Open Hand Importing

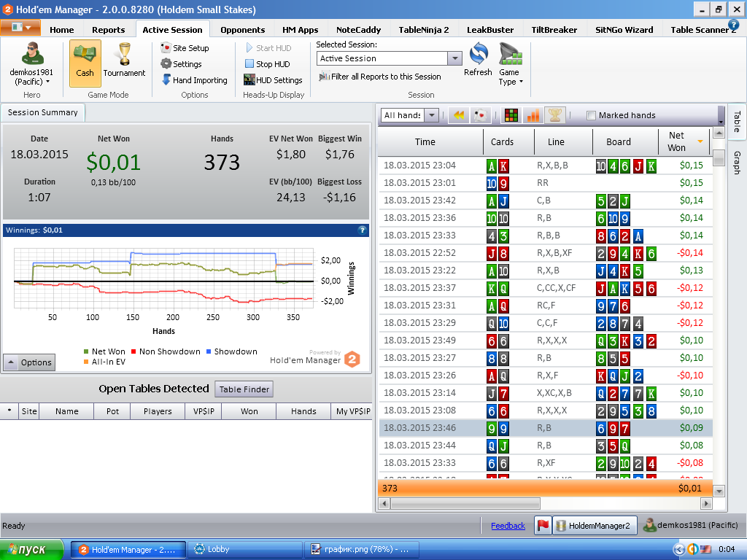pos(194,80)
